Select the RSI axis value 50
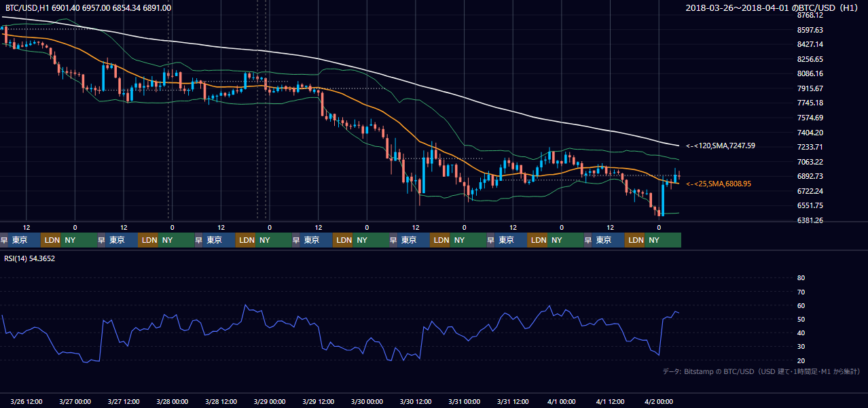The width and height of the screenshot is (868, 408). (801, 320)
